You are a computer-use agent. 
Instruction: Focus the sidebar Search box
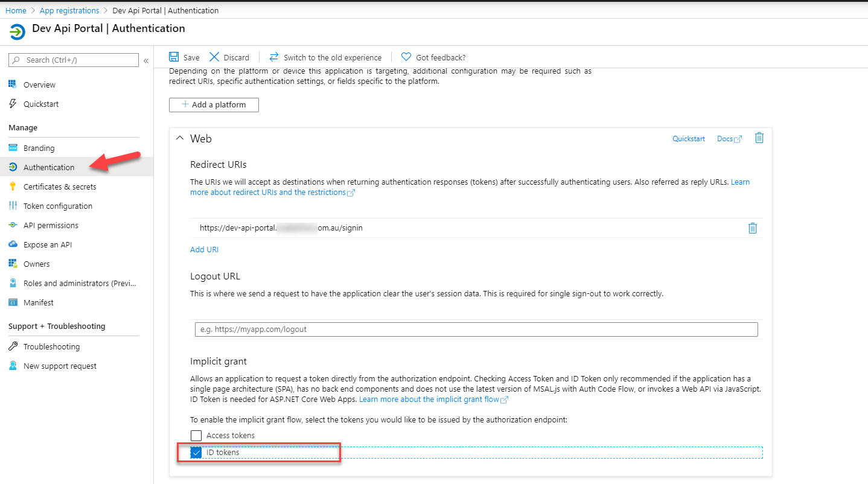coord(78,60)
